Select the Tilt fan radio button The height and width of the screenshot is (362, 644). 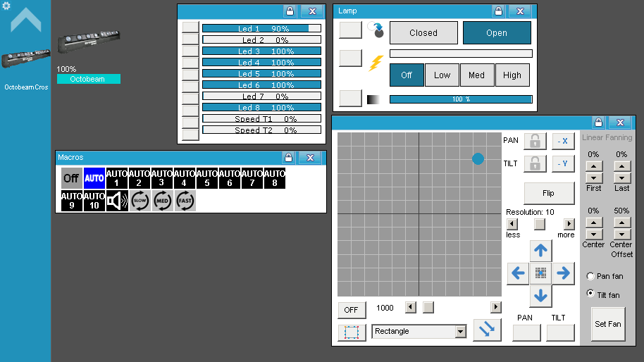point(590,294)
